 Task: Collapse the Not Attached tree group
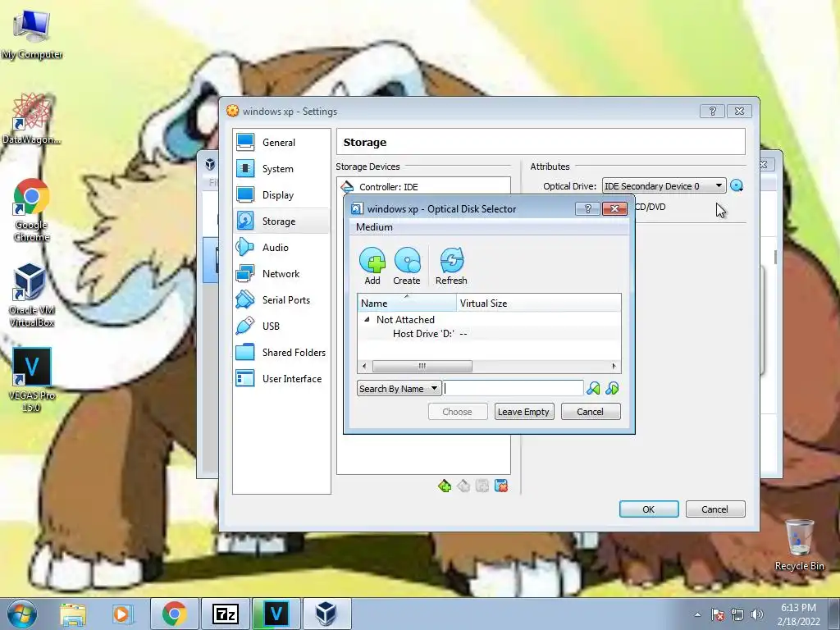coord(367,320)
